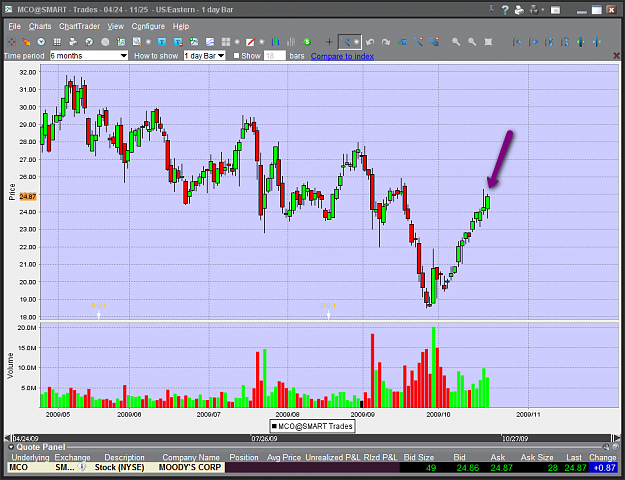Open the dropdown beside the chart magnifier icon

point(148,42)
